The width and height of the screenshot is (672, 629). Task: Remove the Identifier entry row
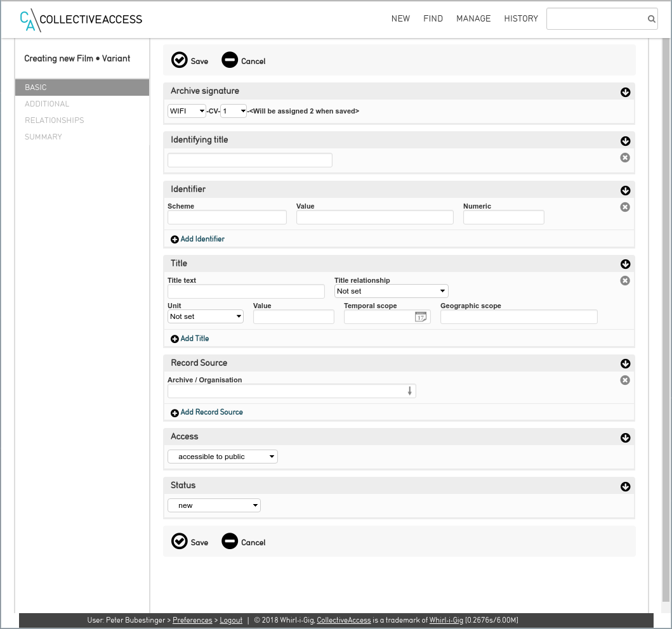(x=625, y=207)
